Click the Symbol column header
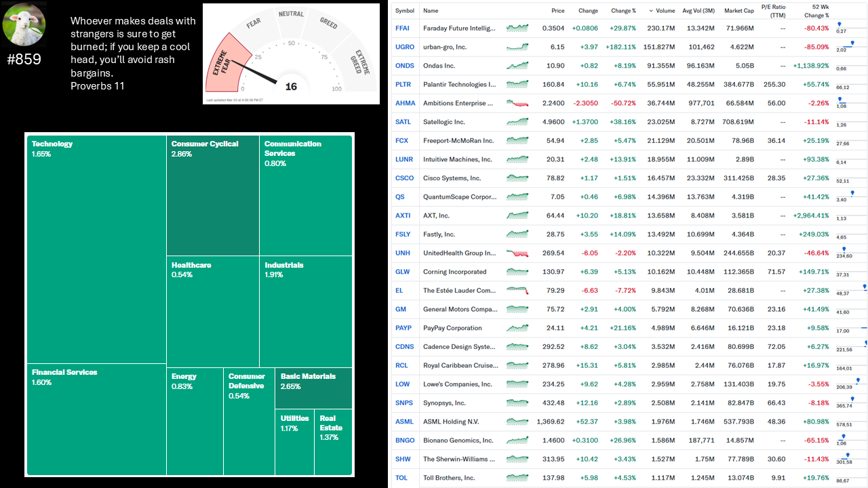 (405, 11)
